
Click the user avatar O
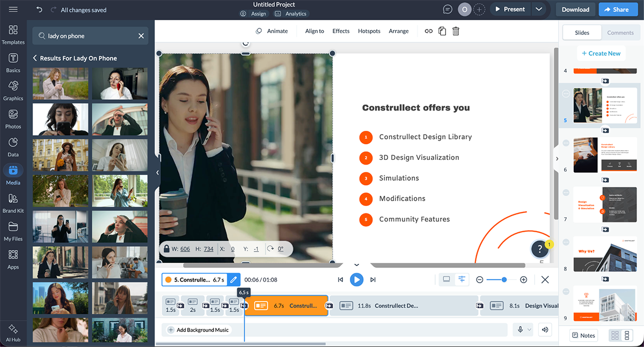point(464,9)
